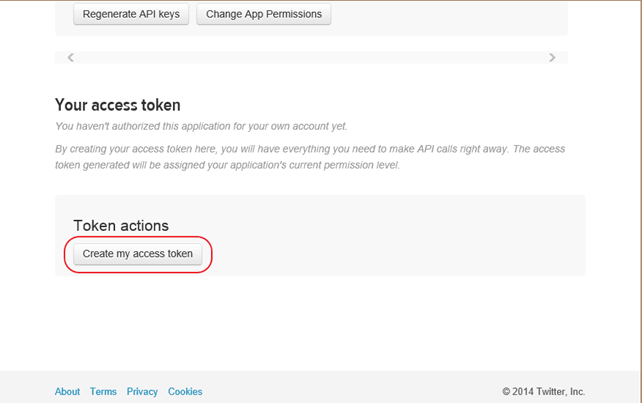The width and height of the screenshot is (642, 403).
Task: Click the Twitter, Inc. copyright text
Action: 543,392
